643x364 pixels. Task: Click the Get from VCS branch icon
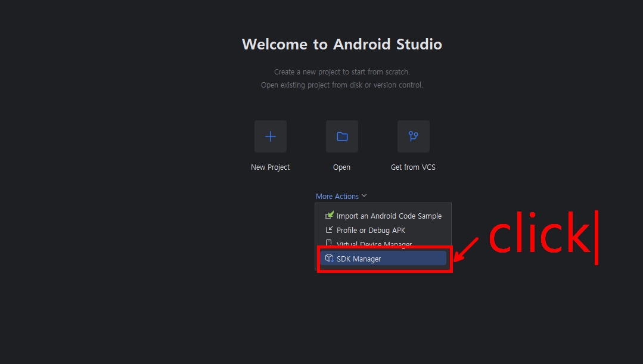(414, 136)
